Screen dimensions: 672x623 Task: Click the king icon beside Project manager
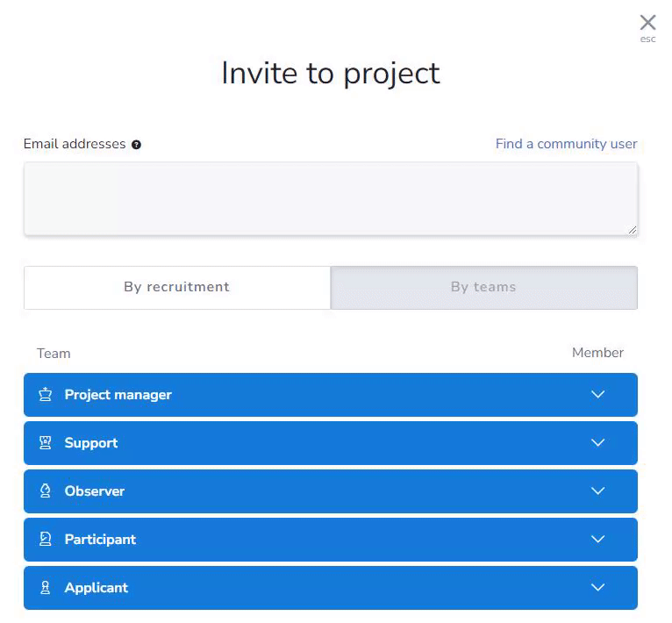(46, 394)
